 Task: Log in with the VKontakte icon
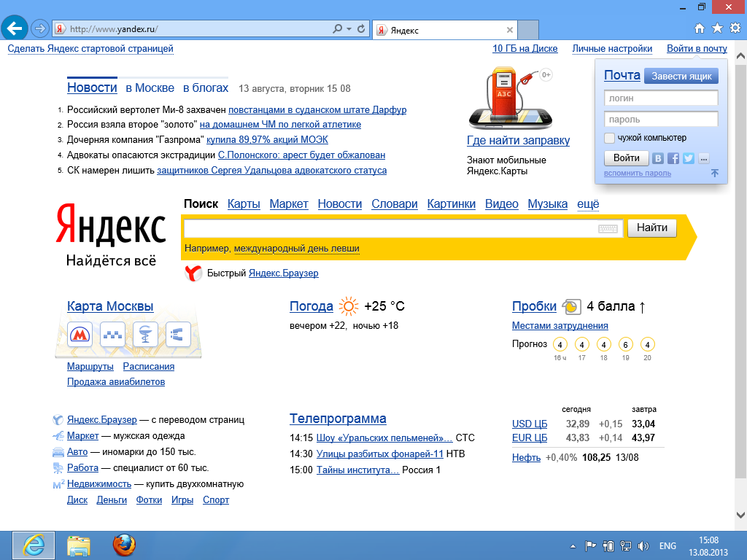click(x=659, y=158)
